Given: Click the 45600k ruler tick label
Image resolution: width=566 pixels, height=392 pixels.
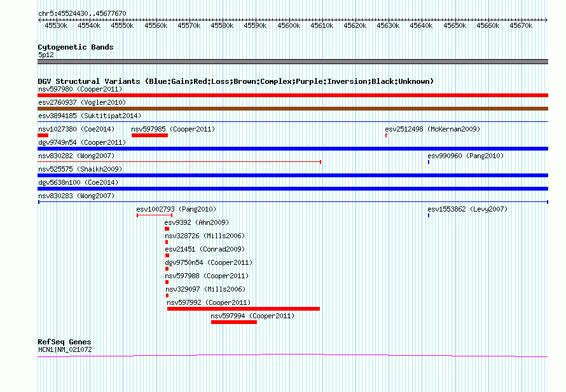Looking at the screenshot, I should pyautogui.click(x=289, y=25).
